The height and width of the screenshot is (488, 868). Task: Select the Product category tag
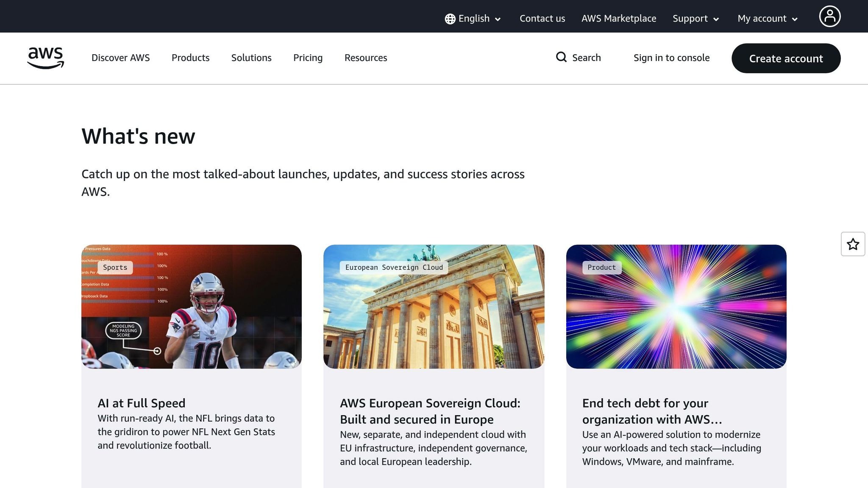click(x=601, y=267)
